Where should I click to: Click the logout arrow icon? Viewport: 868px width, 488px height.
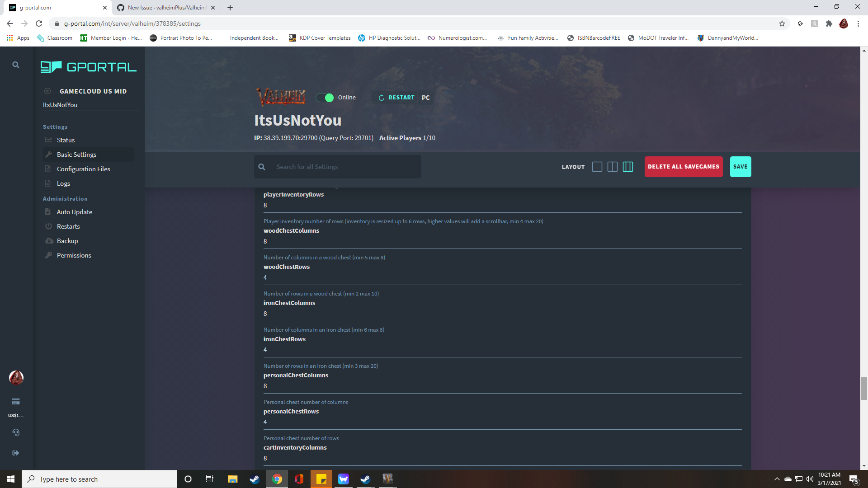pyautogui.click(x=16, y=452)
